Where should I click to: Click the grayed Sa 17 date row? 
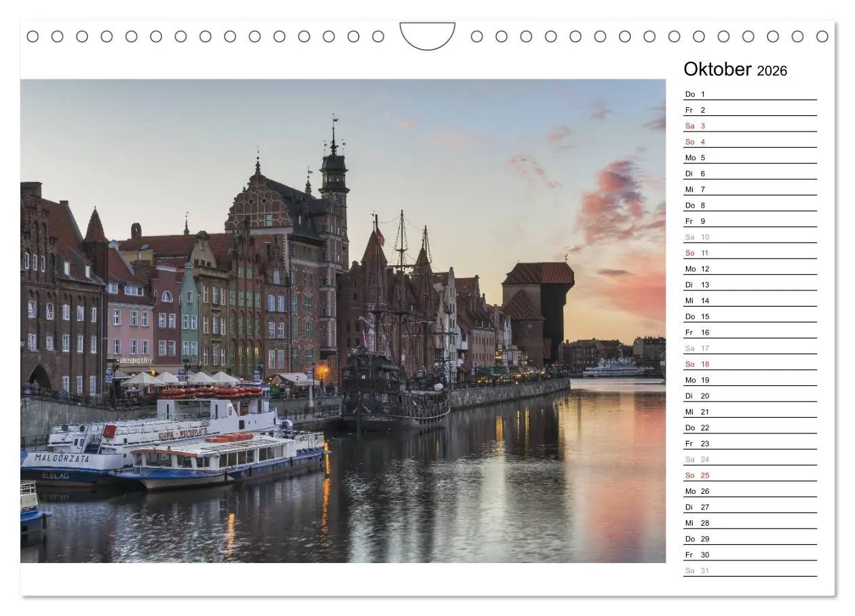696,347
